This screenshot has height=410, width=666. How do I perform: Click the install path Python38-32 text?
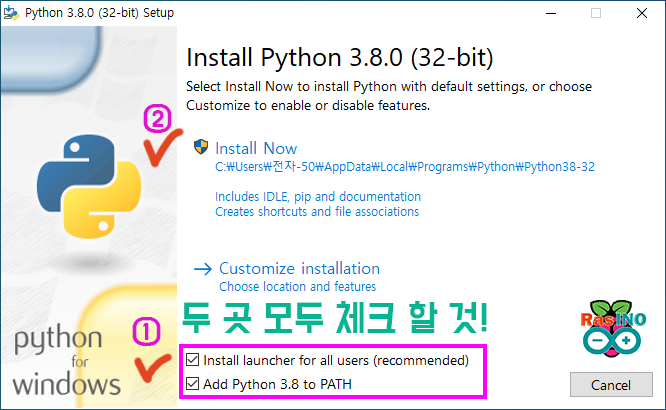[x=404, y=167]
